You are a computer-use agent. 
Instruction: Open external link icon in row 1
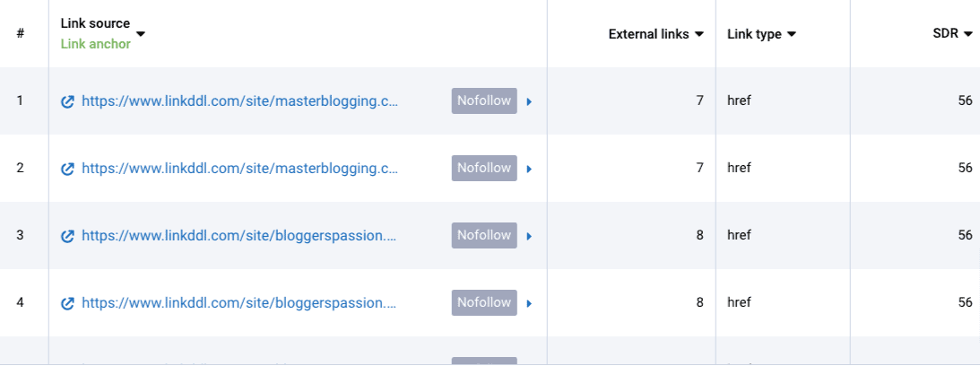pyautogui.click(x=67, y=101)
